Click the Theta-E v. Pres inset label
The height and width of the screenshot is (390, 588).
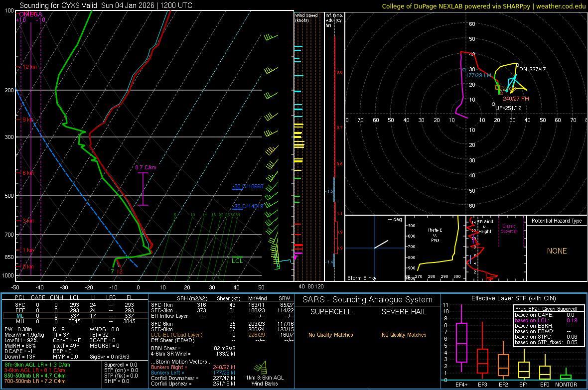point(435,235)
